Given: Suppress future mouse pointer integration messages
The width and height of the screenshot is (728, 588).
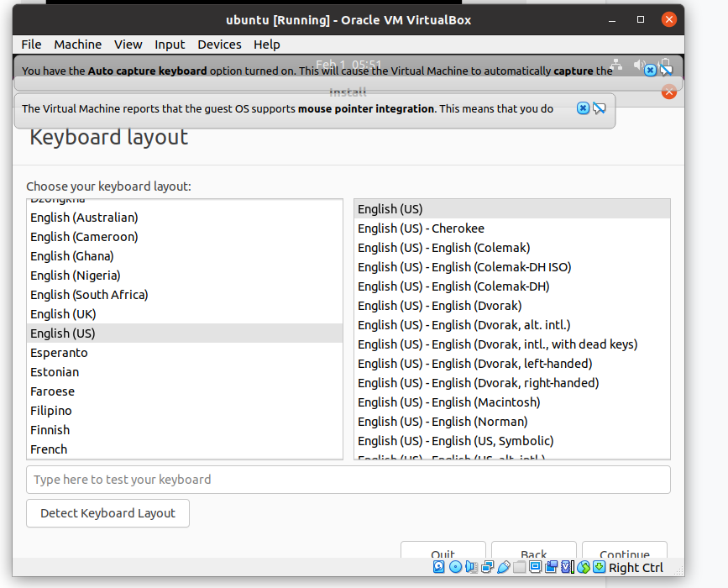Looking at the screenshot, I should (600, 108).
